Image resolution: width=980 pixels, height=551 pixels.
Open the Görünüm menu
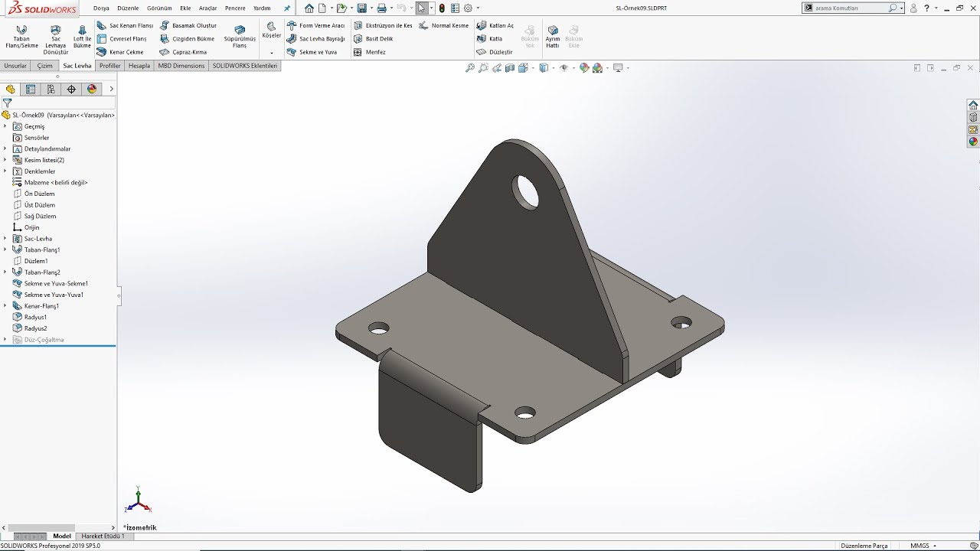coord(159,8)
